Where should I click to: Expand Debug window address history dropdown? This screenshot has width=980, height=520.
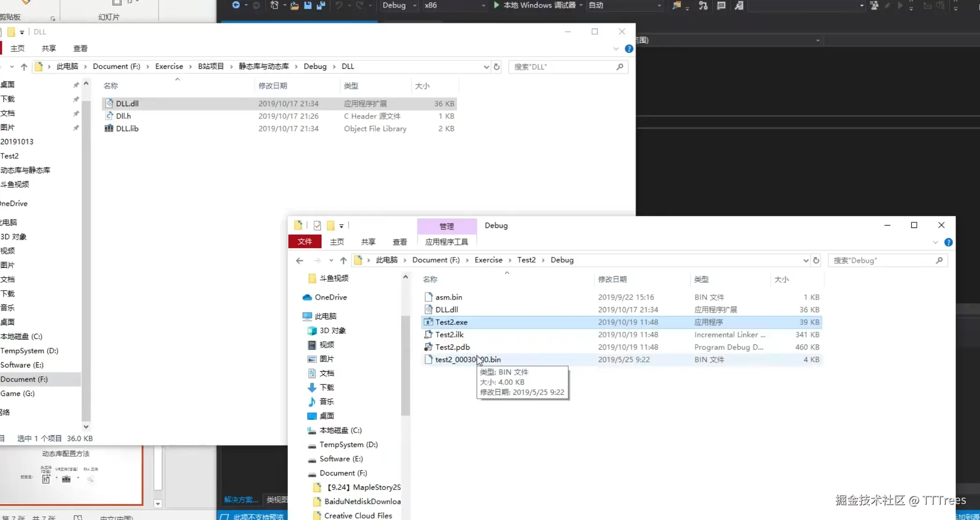click(x=805, y=260)
